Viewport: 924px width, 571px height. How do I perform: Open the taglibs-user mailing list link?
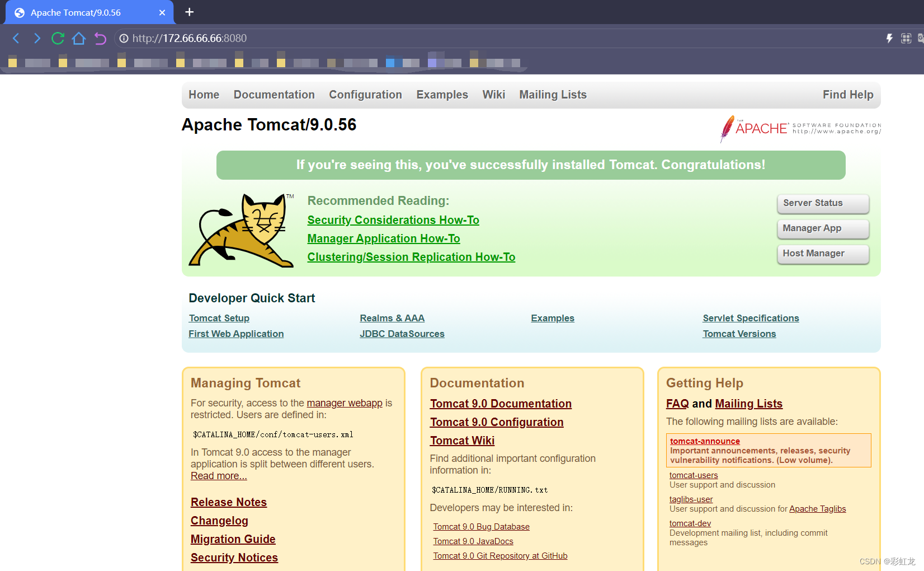[x=691, y=499]
